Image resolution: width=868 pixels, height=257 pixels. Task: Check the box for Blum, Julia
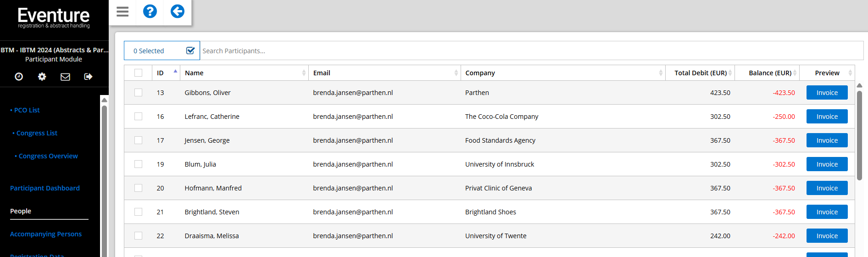point(138,164)
